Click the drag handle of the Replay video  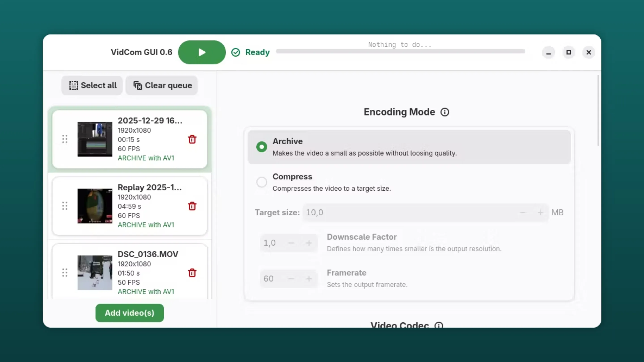(65, 206)
